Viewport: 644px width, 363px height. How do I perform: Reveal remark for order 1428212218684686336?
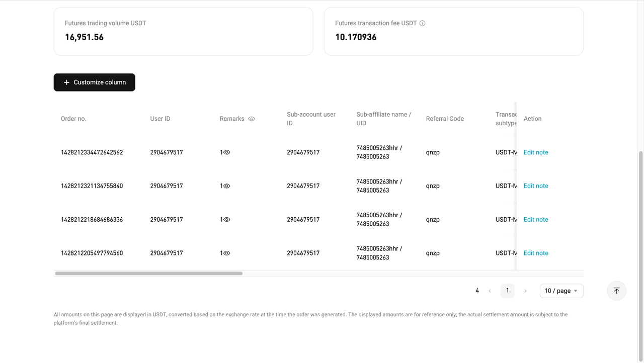(226, 219)
